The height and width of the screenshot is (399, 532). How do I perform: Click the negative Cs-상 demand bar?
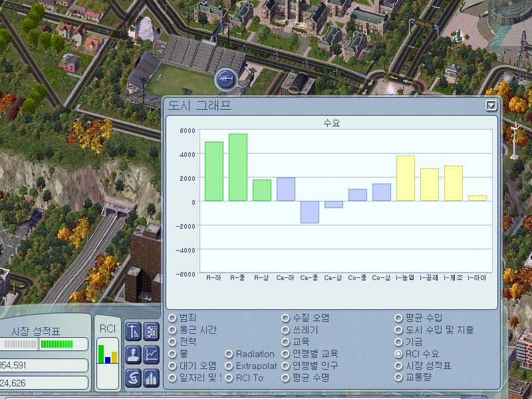tap(334, 204)
